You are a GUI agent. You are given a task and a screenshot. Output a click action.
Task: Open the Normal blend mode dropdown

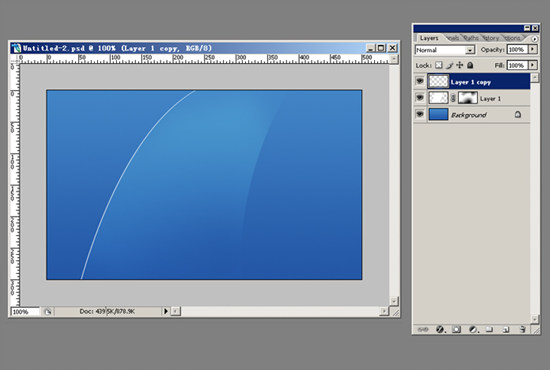[x=445, y=50]
